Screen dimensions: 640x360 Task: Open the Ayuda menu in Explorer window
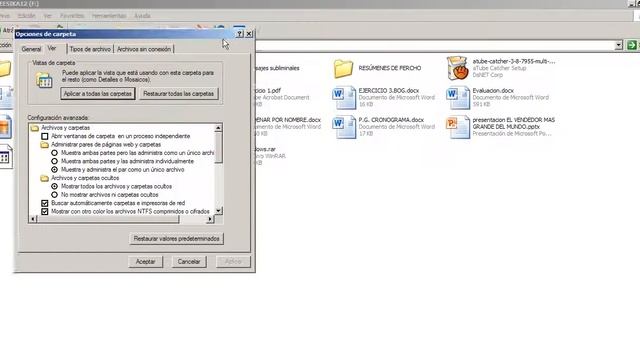(142, 16)
